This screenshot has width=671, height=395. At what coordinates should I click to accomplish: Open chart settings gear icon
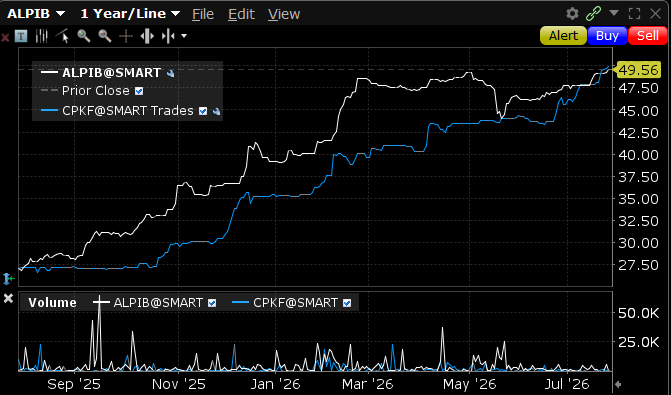coord(572,14)
